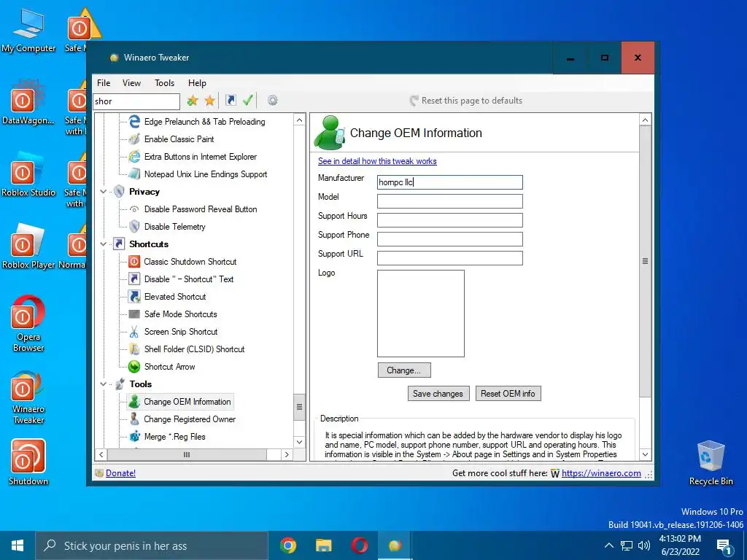Open Chrome from the taskbar
This screenshot has width=747, height=560.
[287, 545]
